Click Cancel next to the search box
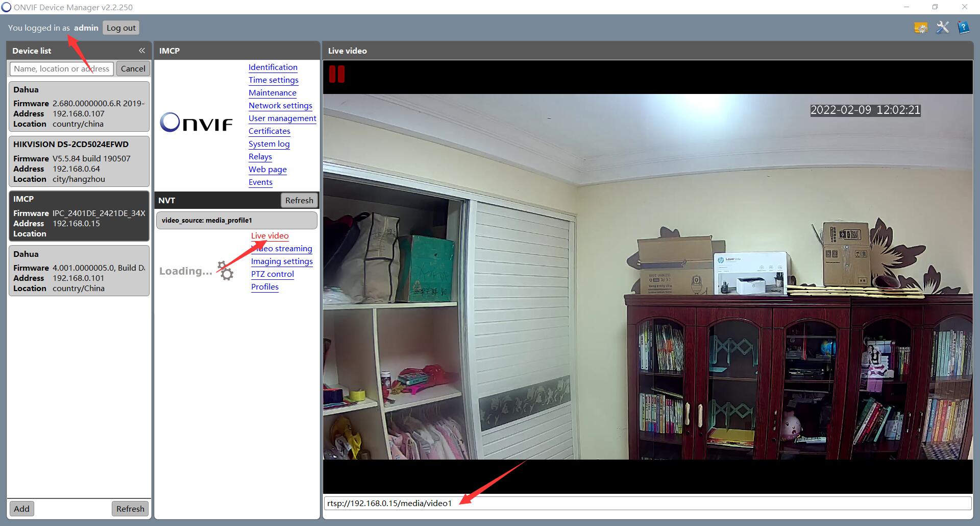 pyautogui.click(x=133, y=69)
